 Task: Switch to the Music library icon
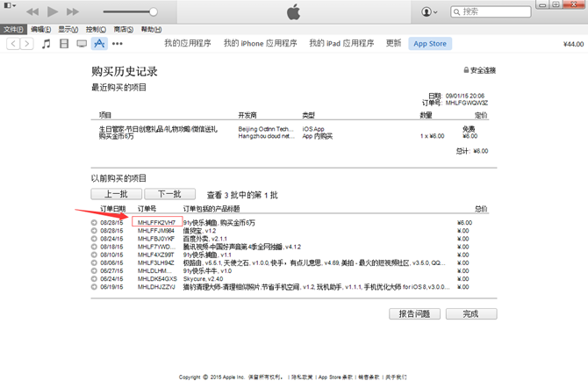point(47,44)
